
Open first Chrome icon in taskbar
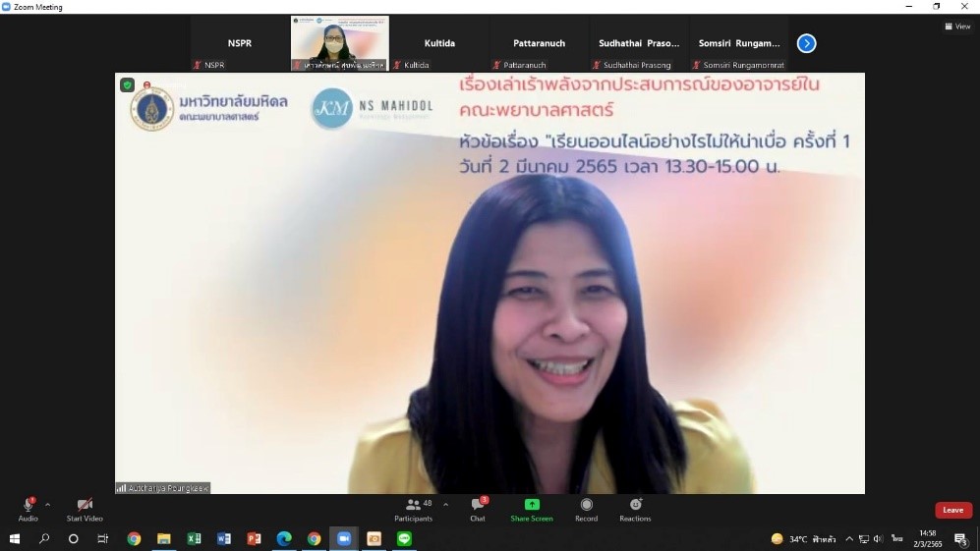click(134, 538)
